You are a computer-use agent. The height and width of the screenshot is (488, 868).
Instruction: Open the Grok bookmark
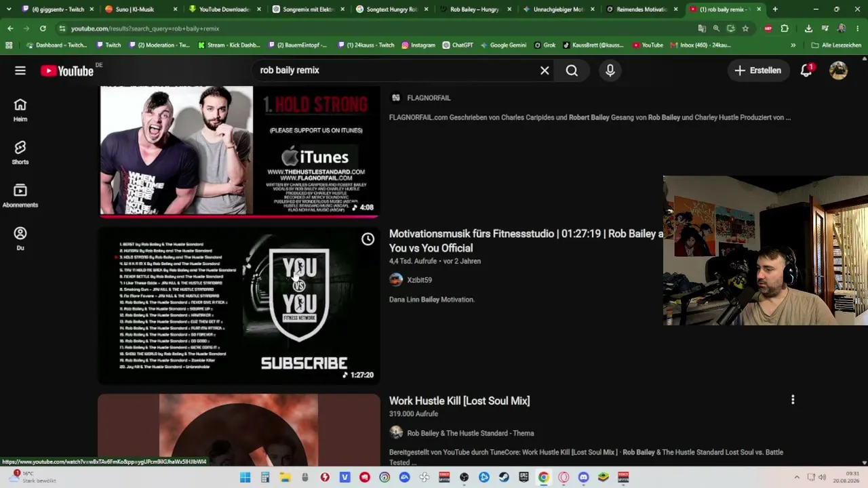545,45
